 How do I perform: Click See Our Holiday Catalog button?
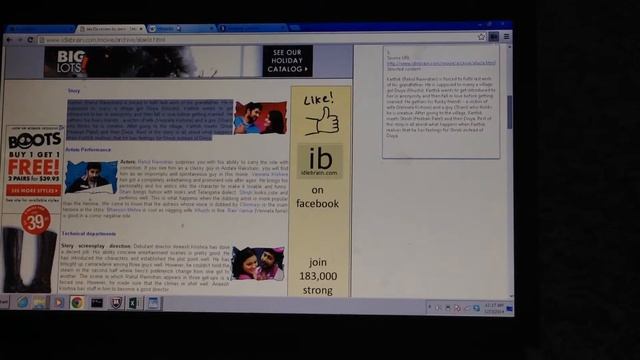tap(287, 61)
